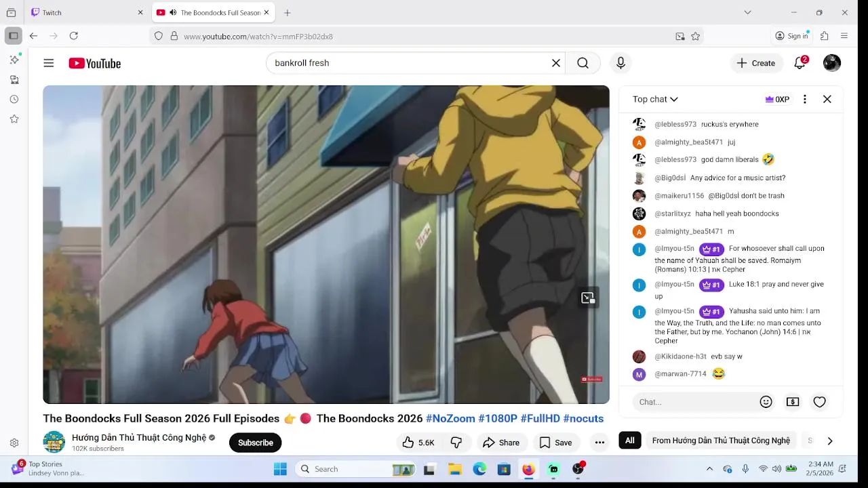The width and height of the screenshot is (868, 488).
Task: Go back to previous page
Action: tap(33, 36)
